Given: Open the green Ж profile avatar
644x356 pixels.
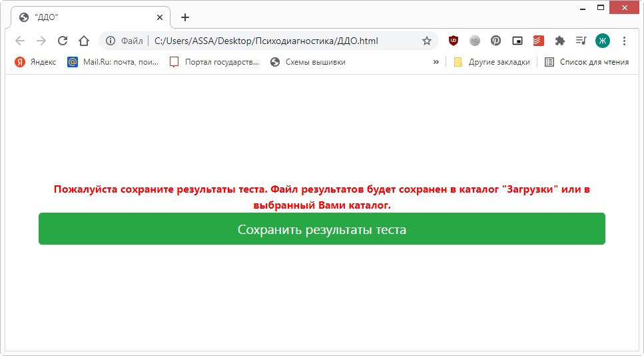Looking at the screenshot, I should (x=602, y=41).
